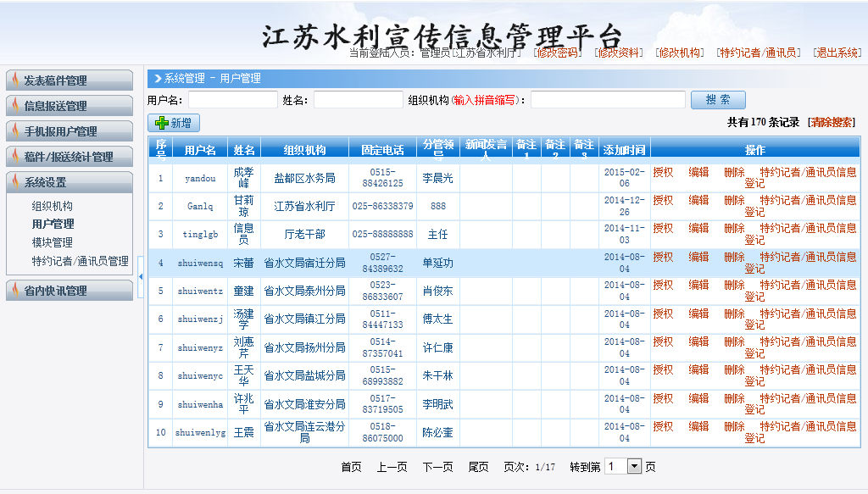The width and height of the screenshot is (868, 494).
Task: Expand 稿件/报送统计管理 menu section
Action: [x=70, y=157]
